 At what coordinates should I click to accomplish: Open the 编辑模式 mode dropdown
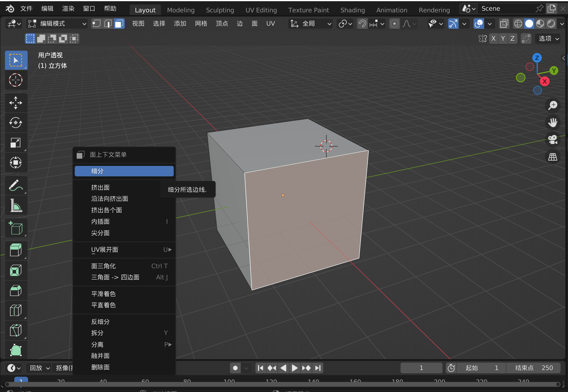click(57, 24)
